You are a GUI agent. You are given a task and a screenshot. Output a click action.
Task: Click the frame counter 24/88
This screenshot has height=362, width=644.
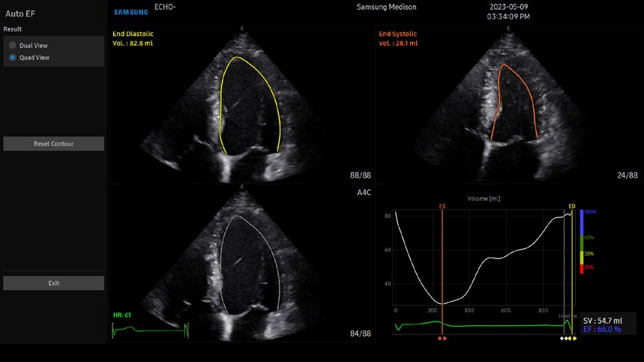coord(628,175)
